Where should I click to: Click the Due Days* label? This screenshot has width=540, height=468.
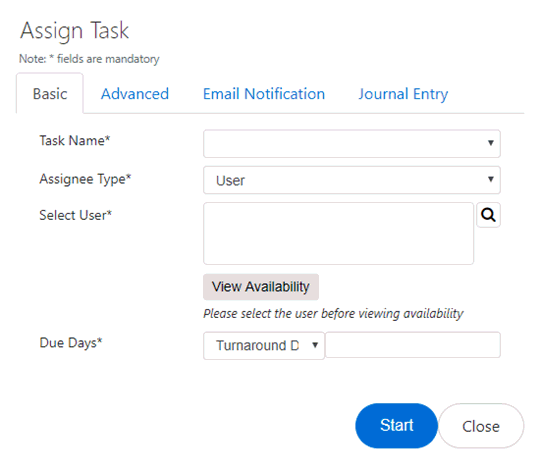tap(71, 343)
